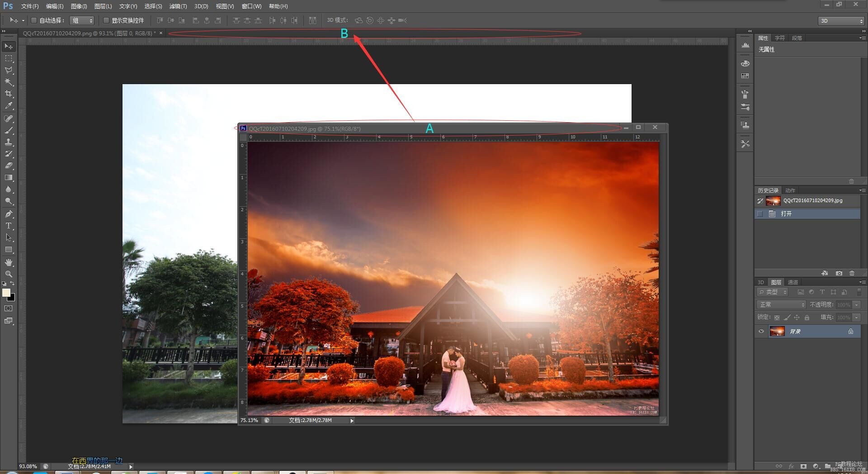Select the Zoom tool in the toolbox
The image size is (868, 474).
click(9, 274)
